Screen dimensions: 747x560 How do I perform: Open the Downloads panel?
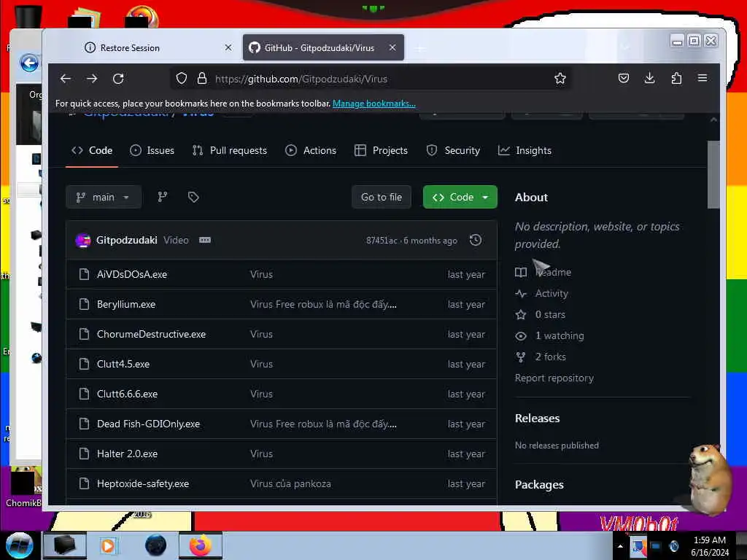tap(649, 78)
